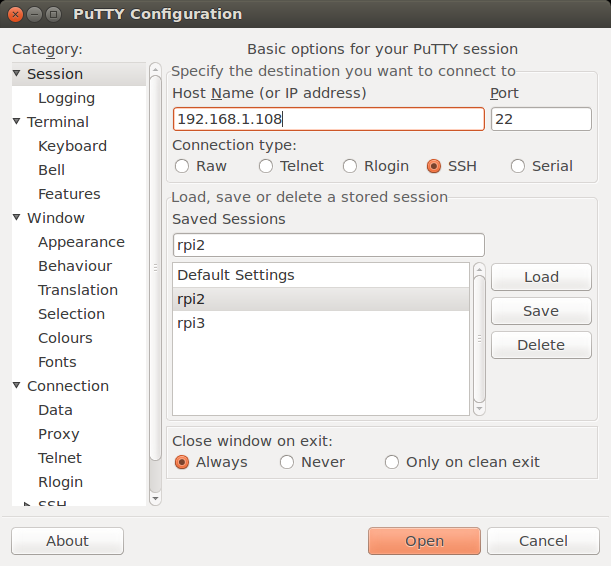Click the saved sessions scrollbar up arrow
The width and height of the screenshot is (611, 566).
click(479, 269)
